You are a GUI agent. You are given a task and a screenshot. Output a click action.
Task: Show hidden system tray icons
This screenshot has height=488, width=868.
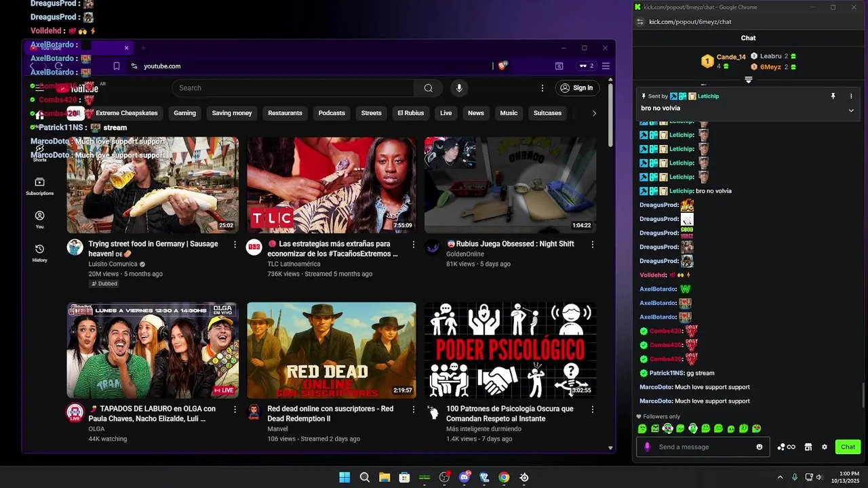(x=780, y=477)
